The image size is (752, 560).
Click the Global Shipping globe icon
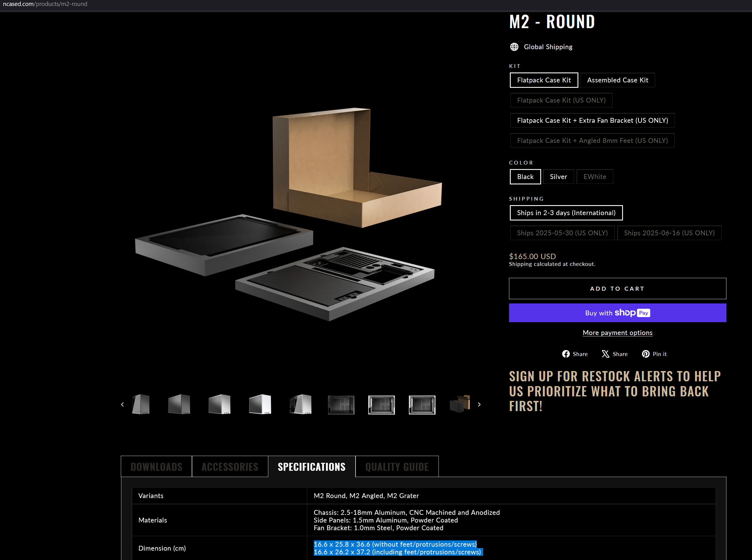pos(514,47)
